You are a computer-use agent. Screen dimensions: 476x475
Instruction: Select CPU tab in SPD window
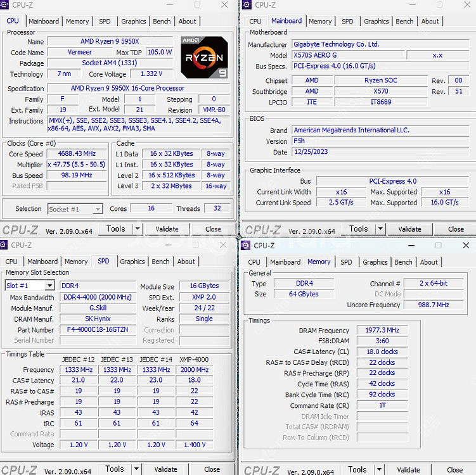pyautogui.click(x=11, y=262)
